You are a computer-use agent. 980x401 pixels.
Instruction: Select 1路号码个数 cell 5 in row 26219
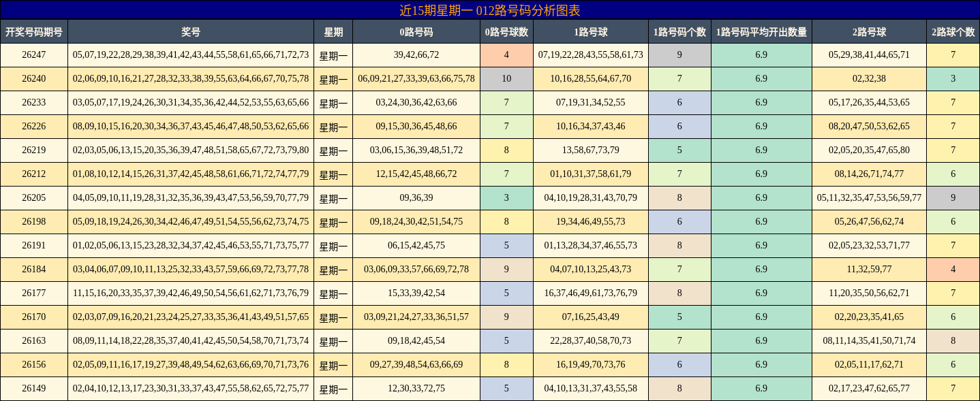pyautogui.click(x=679, y=150)
